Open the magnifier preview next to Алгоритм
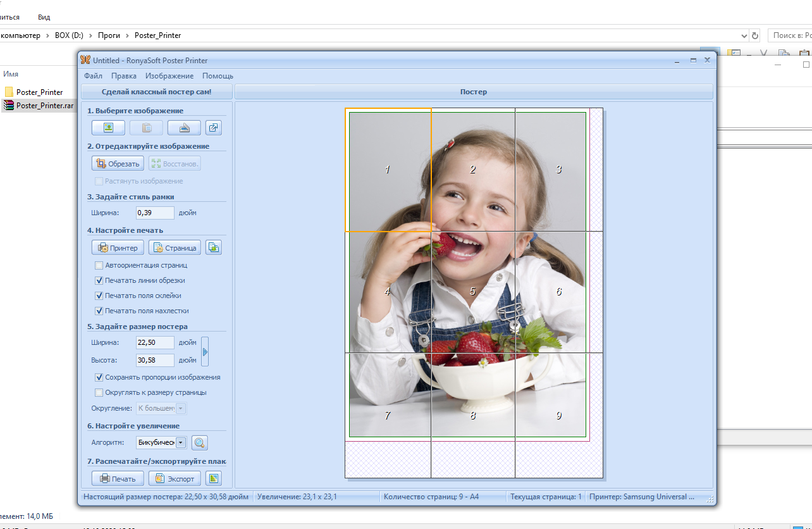This screenshot has height=529, width=812. [x=200, y=443]
